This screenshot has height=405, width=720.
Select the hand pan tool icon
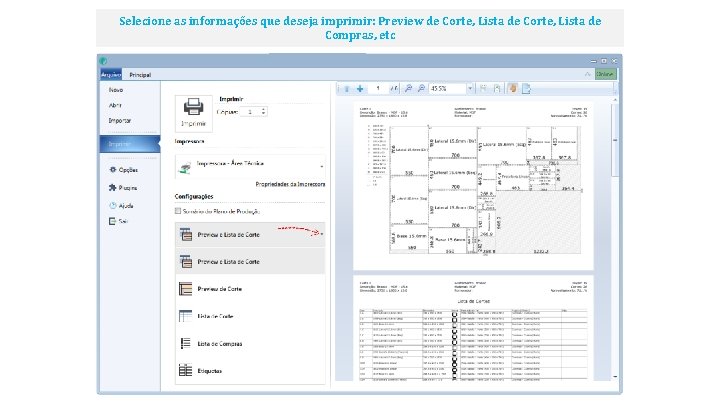pos(512,88)
